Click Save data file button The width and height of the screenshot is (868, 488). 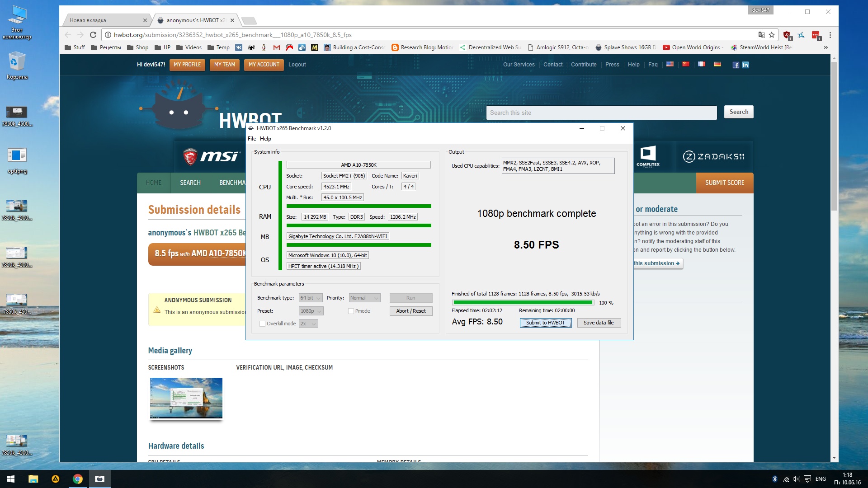coord(599,323)
